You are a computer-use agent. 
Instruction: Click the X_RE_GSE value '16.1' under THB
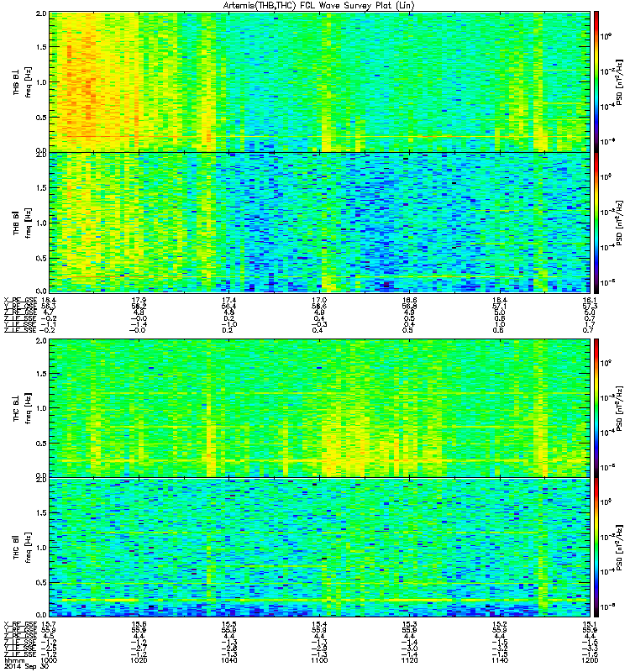(590, 300)
